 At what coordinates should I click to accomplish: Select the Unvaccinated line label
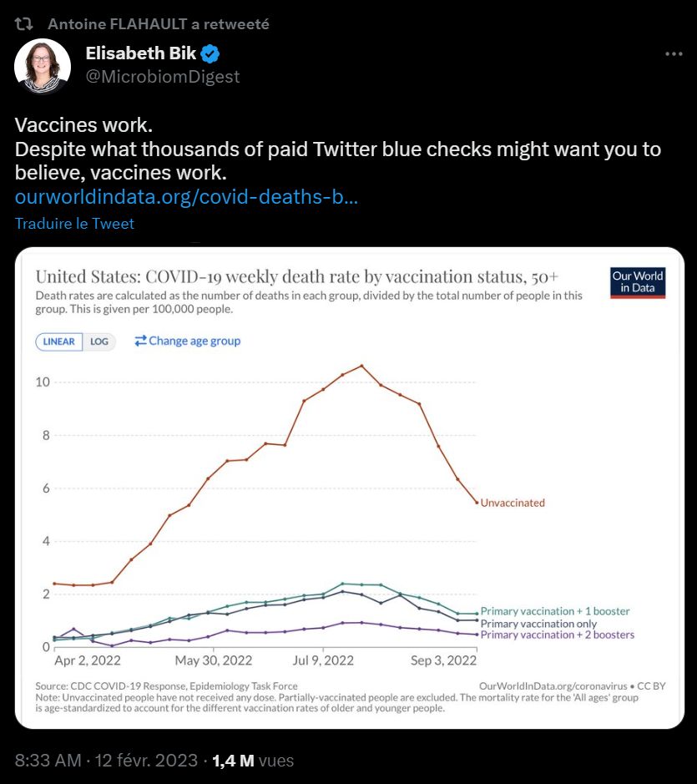pos(513,503)
